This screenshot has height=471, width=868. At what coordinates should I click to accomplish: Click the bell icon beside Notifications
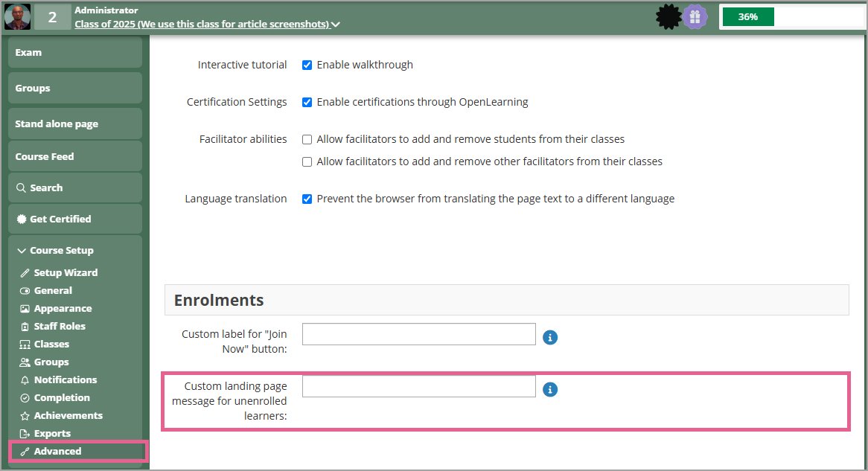click(x=25, y=380)
